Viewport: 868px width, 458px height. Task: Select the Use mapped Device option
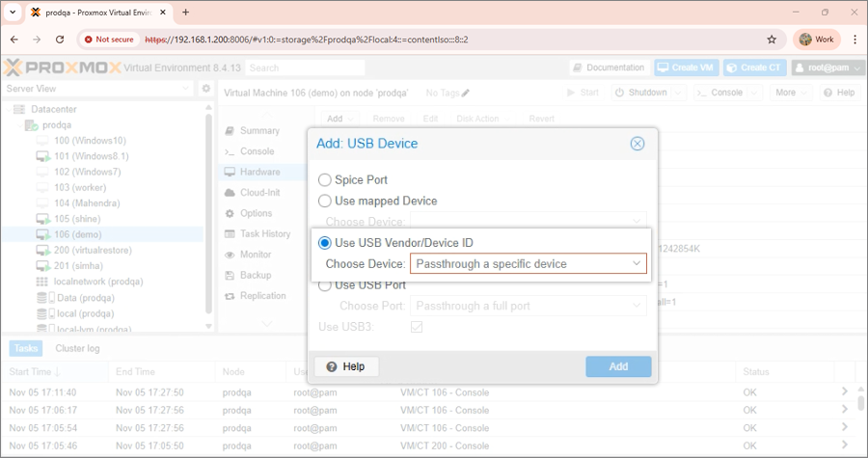tap(325, 201)
